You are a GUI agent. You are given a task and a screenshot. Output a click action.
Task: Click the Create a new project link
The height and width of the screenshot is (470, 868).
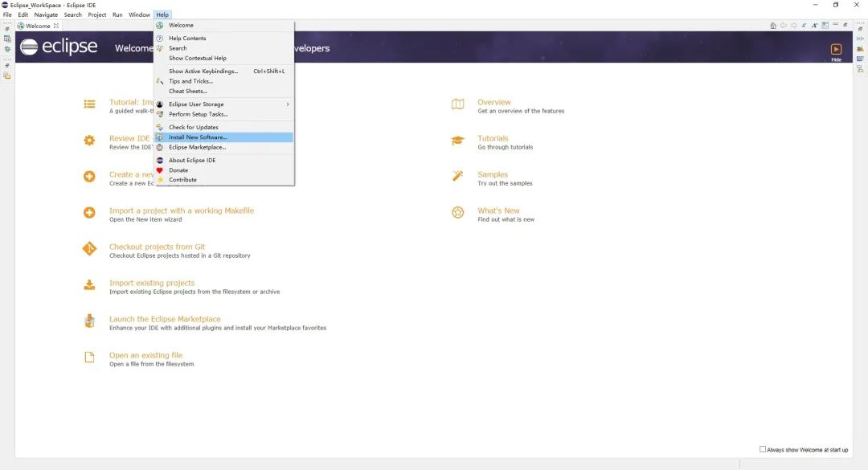coord(131,174)
